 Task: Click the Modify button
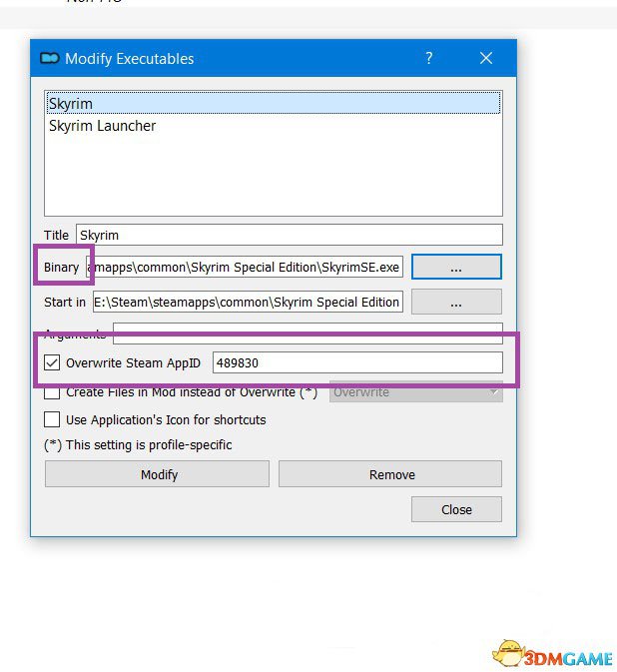(x=157, y=474)
